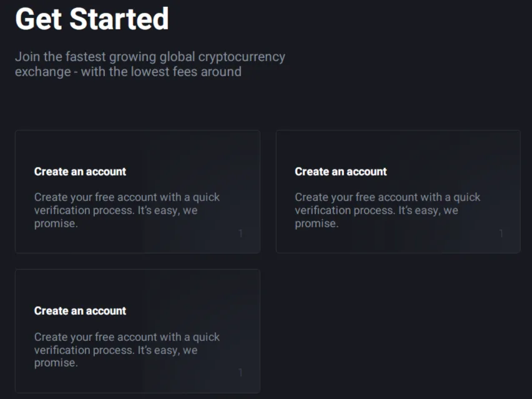532x399 pixels.
Task: Click step number 1 in top-right card
Action: (501, 234)
